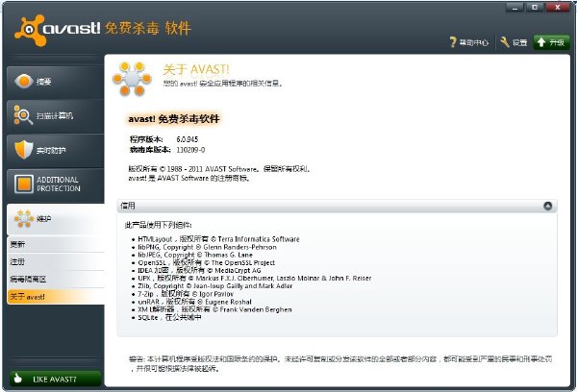Viewport: 577px width, 392px height.
Task: Collapse the 信用 credits section arrow
Action: point(548,206)
